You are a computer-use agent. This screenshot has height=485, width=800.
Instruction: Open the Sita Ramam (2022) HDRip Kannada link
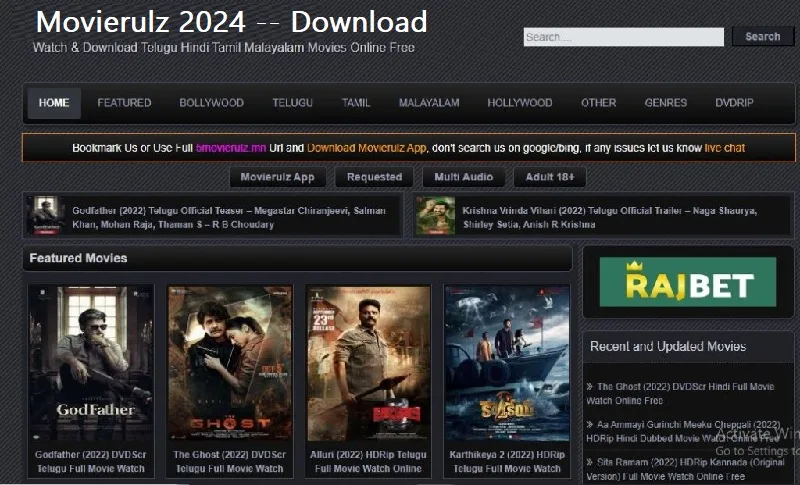(685, 469)
